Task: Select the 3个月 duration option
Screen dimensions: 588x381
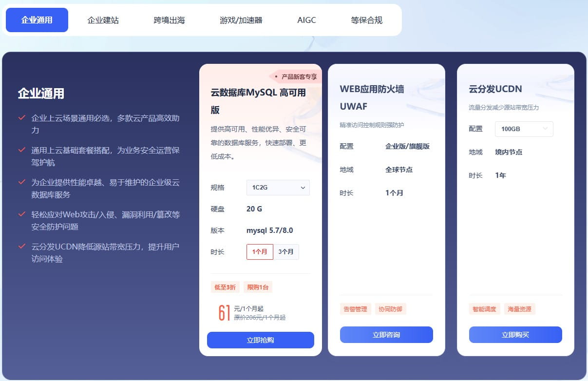Action: [x=286, y=252]
